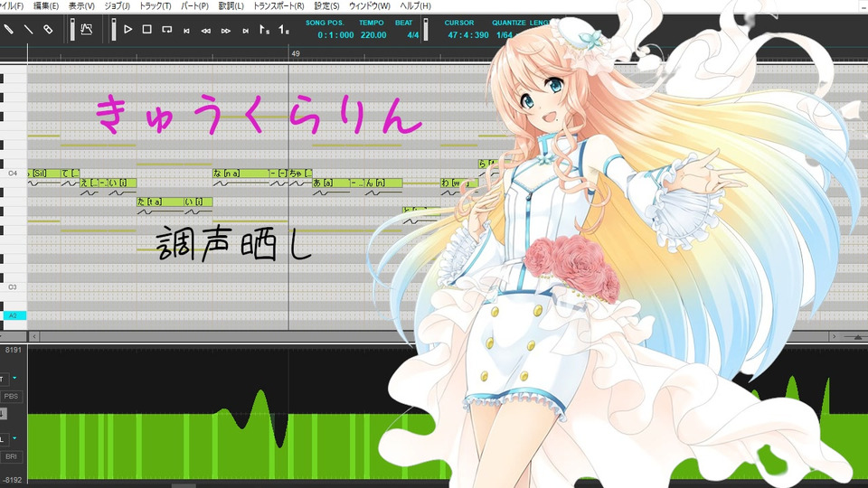Click the BEAT value 4/4
This screenshot has height=488, width=868.
pyautogui.click(x=413, y=35)
